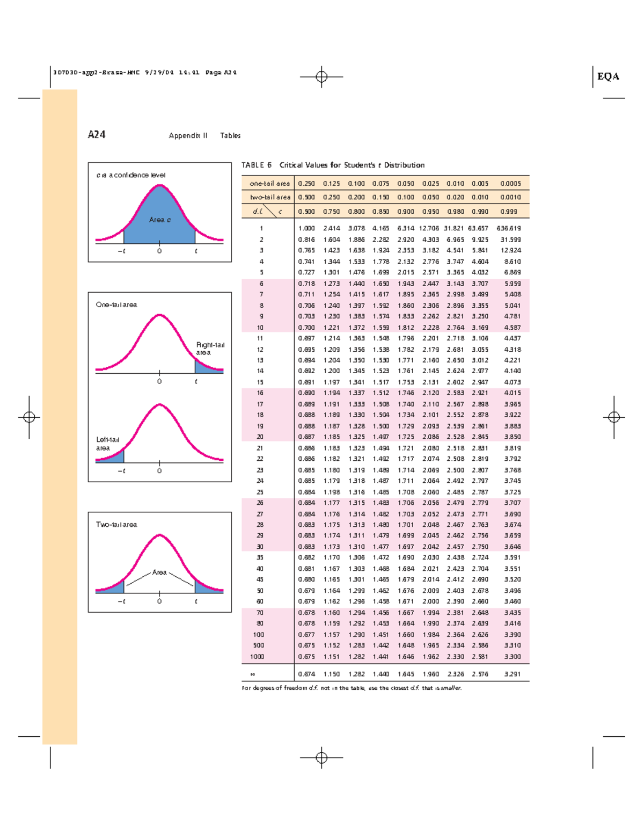The image size is (644, 834).
Task: Select the 4.221 value in d.f. 13 row
Action: click(x=513, y=361)
